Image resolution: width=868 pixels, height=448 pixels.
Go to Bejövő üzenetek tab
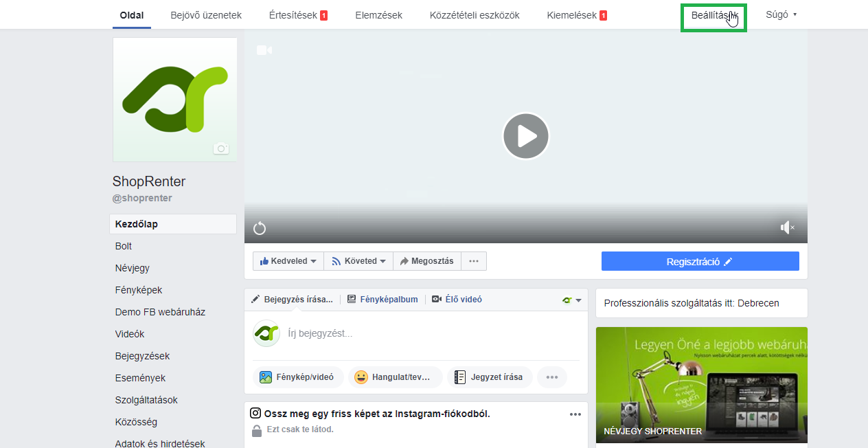pos(206,15)
